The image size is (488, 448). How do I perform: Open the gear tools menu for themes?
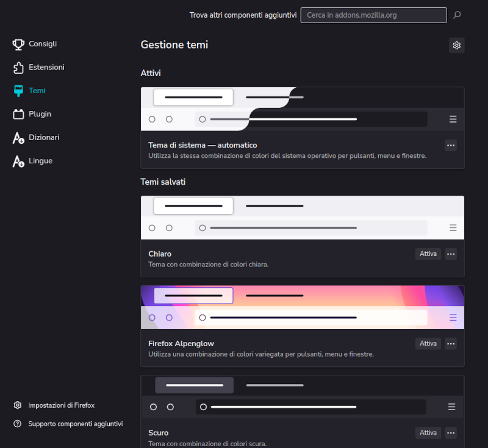coord(456,45)
